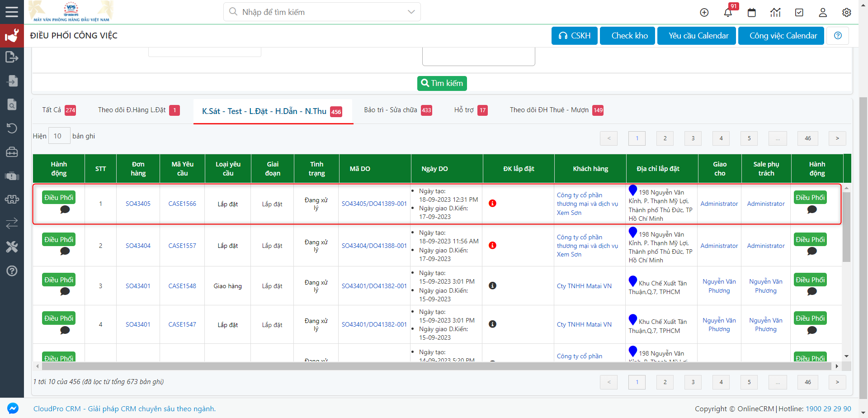Open notifications bell with 91 badge

tap(728, 13)
